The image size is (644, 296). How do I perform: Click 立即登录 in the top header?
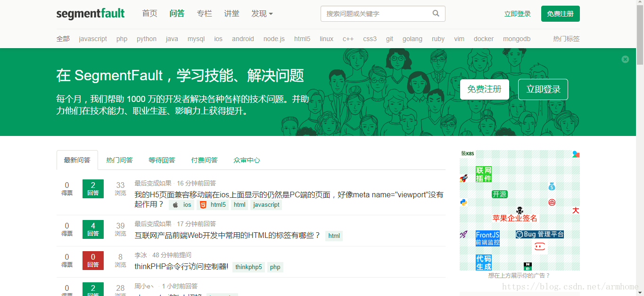point(518,14)
